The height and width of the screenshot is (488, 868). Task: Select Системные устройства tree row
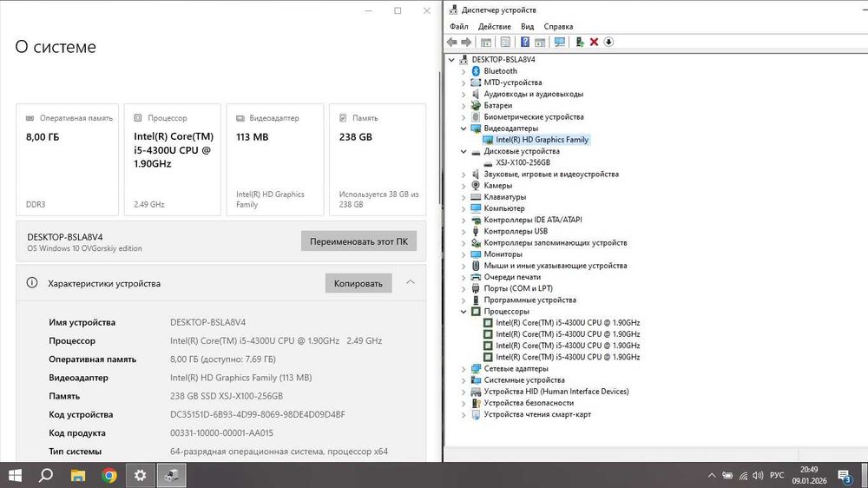coord(524,380)
